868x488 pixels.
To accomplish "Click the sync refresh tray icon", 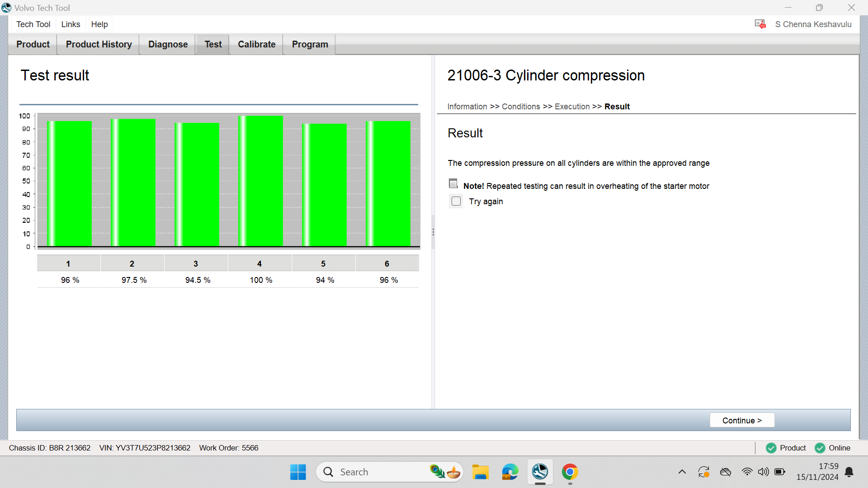I will click(x=704, y=472).
